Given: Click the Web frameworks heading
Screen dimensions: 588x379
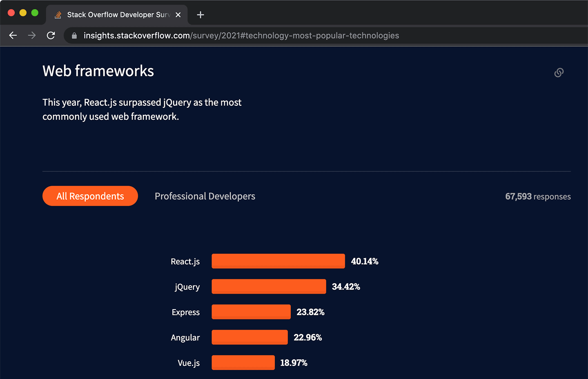Looking at the screenshot, I should [x=98, y=71].
